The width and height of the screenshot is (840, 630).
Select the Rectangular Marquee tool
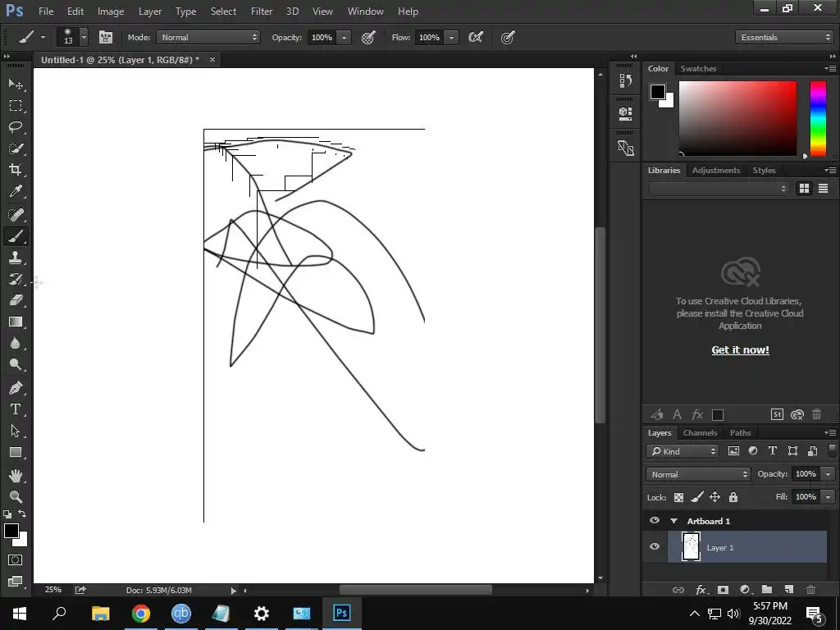pyautogui.click(x=16, y=106)
